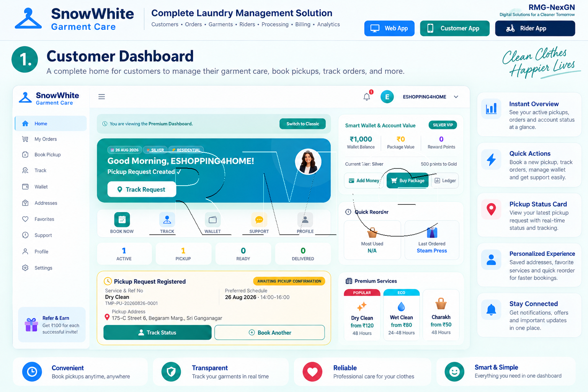The image size is (588, 392).
Task: Click the Buy Package button
Action: click(408, 181)
